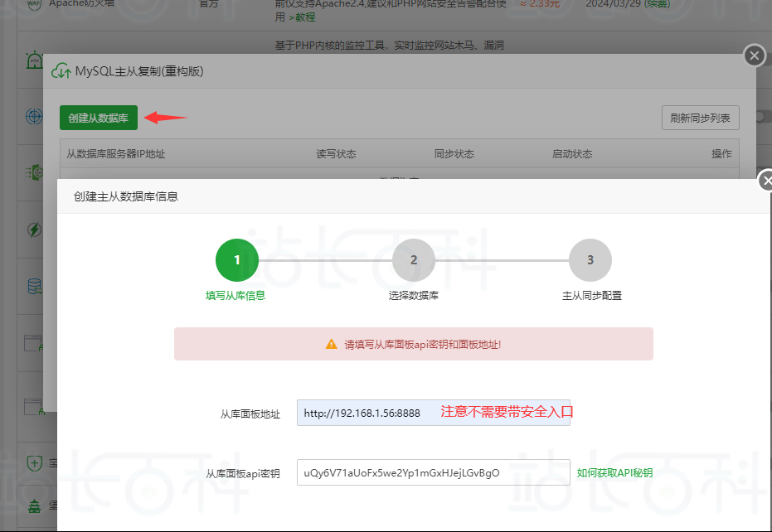Close the MySQL主从复制 plugin window
This screenshot has height=532, width=772.
pyautogui.click(x=754, y=56)
